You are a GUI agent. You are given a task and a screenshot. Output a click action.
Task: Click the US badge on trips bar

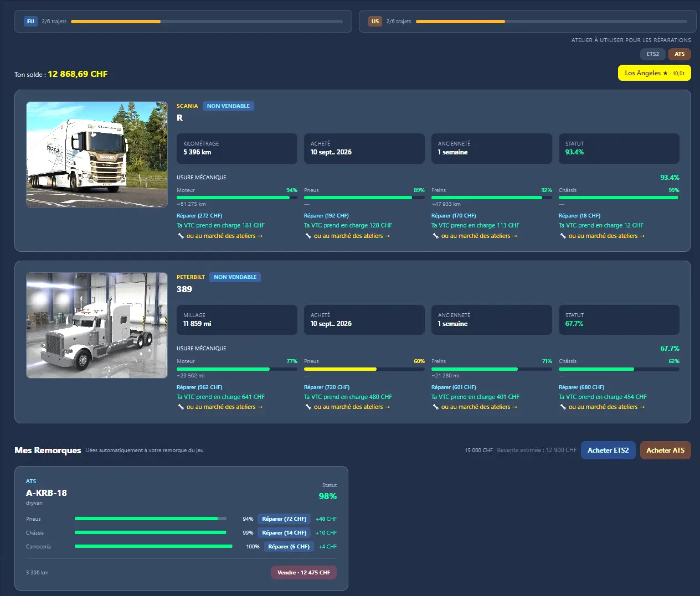(375, 22)
